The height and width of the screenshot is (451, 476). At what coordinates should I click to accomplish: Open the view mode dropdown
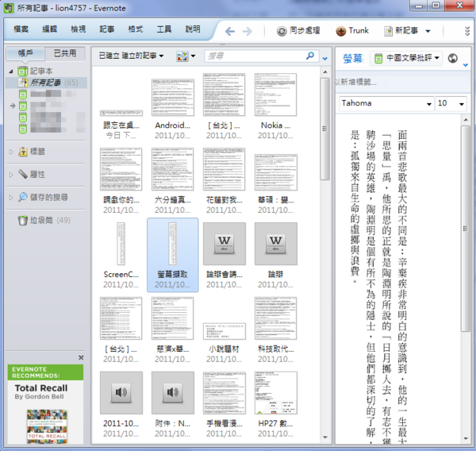click(186, 56)
